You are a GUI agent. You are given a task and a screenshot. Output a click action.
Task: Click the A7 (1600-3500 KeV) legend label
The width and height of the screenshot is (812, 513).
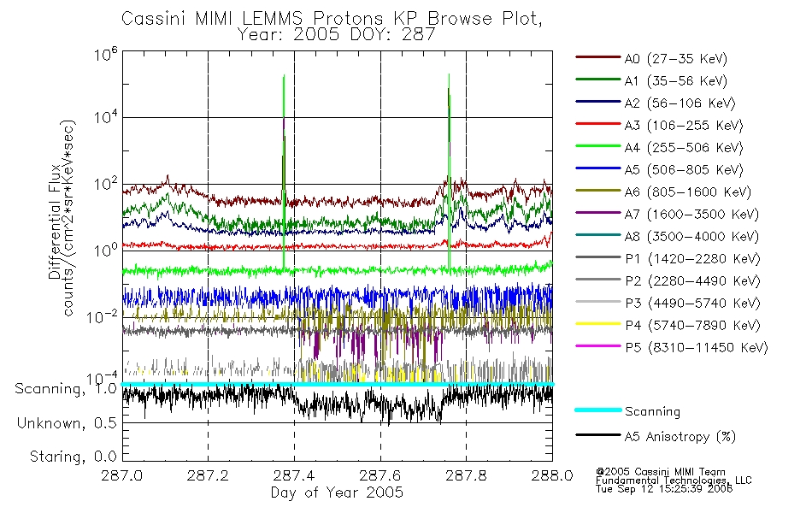(x=691, y=215)
